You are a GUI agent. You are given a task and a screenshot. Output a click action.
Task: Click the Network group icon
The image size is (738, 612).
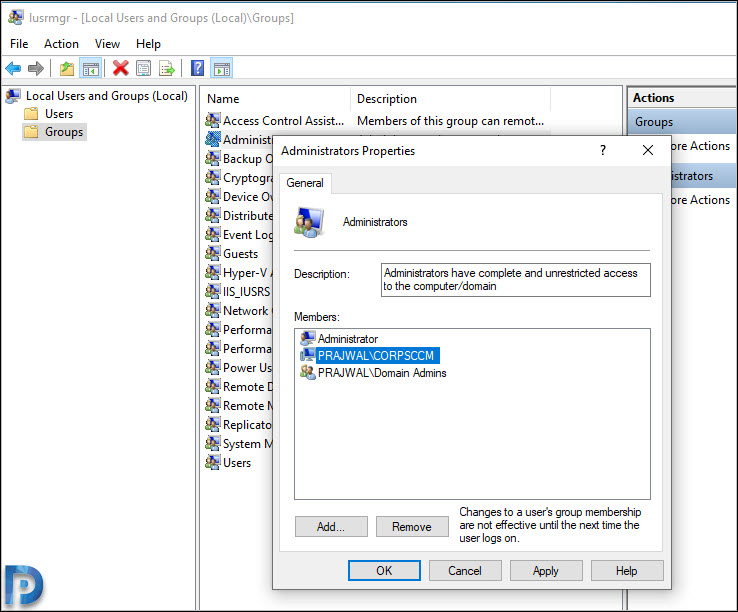coord(213,311)
